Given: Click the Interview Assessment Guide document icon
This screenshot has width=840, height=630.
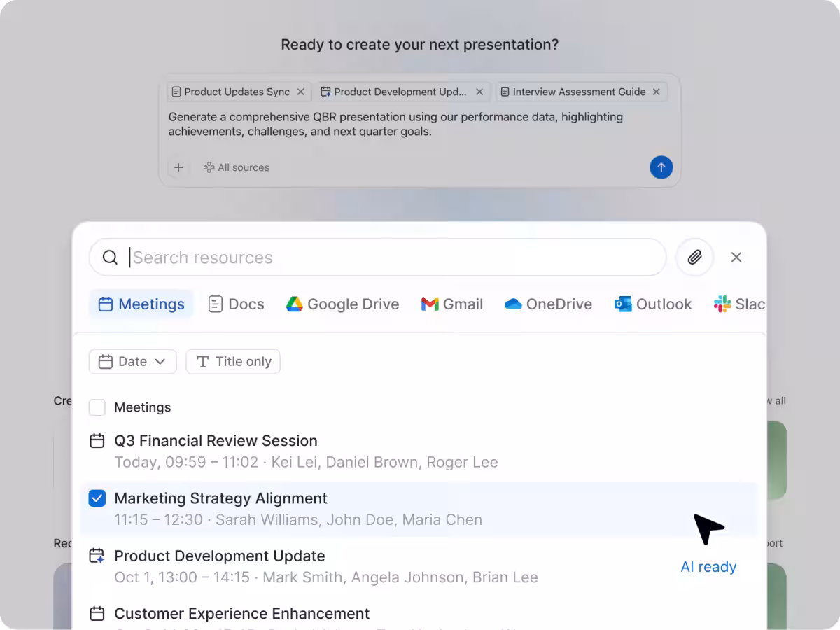Looking at the screenshot, I should [505, 92].
